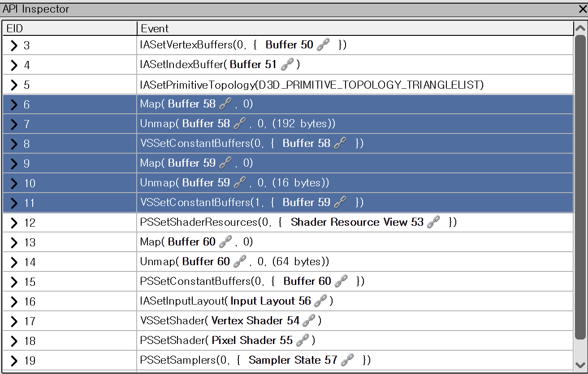Follow the Vertex Shader 54 link
Screen dimensions: 588x374
click(x=255, y=321)
